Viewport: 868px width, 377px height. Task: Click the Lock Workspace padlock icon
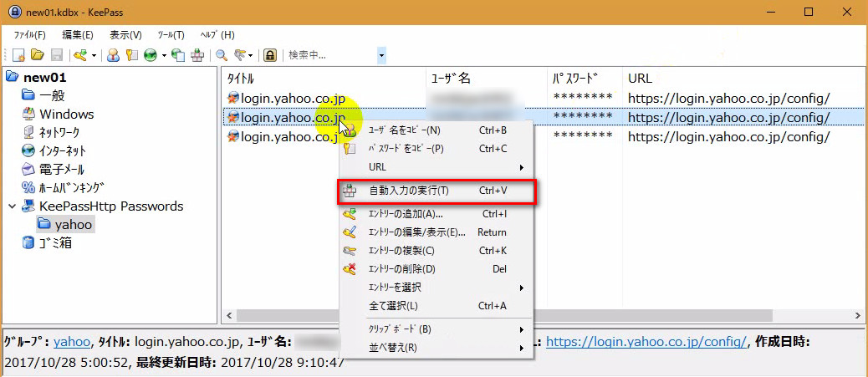[x=270, y=55]
